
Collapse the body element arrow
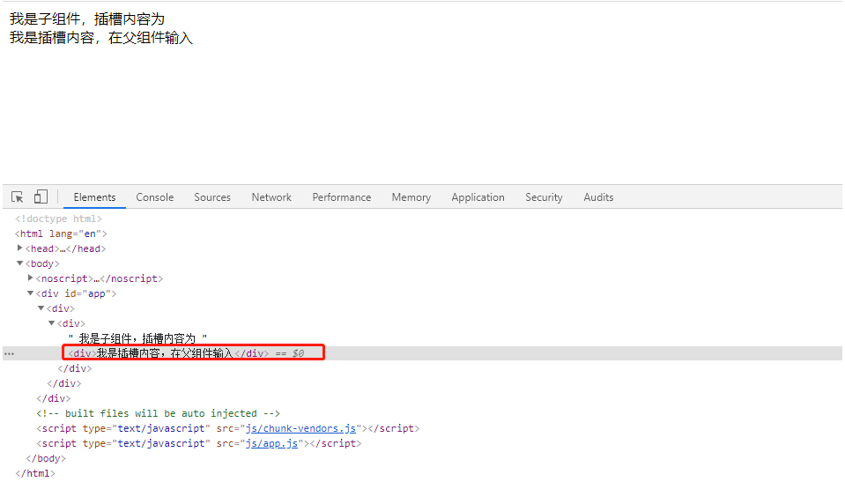pyautogui.click(x=20, y=263)
